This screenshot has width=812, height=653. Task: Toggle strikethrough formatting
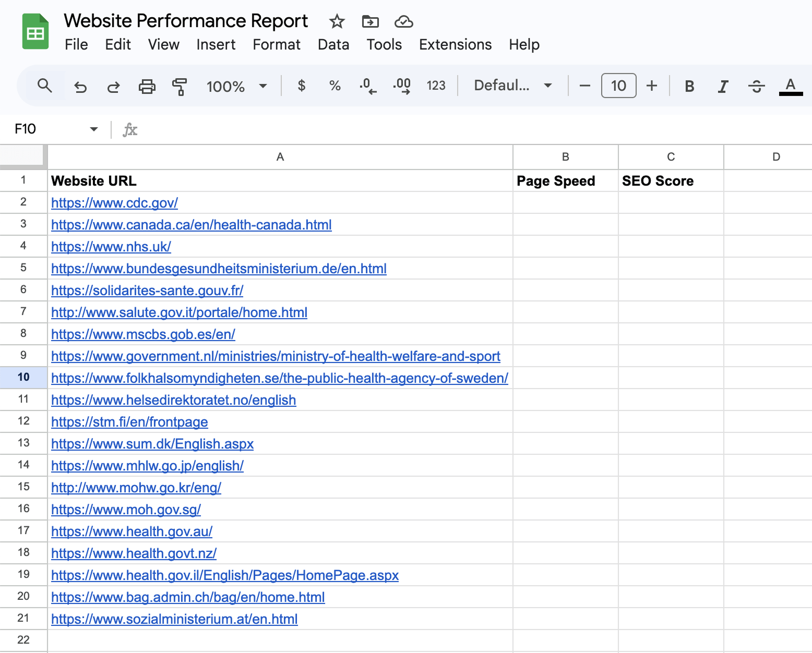[x=756, y=86]
